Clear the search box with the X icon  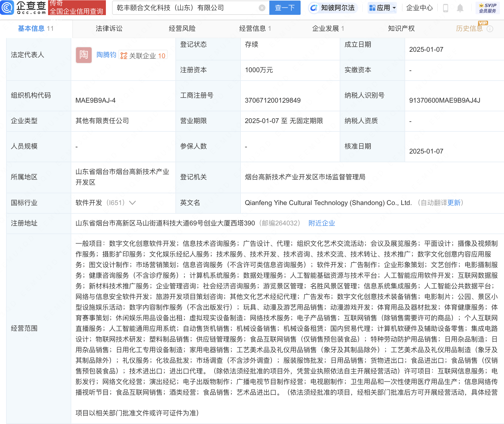coord(262,8)
